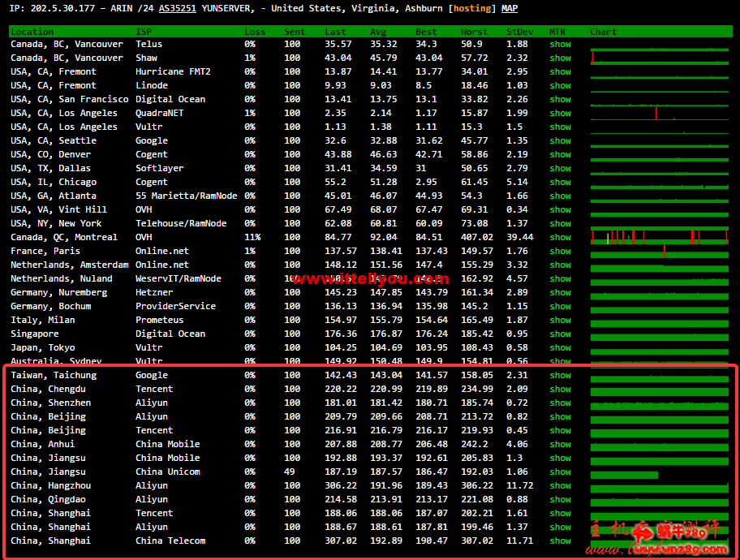
Task: Click the Jiangsu China Unicom latency chart
Action: [x=625, y=475]
